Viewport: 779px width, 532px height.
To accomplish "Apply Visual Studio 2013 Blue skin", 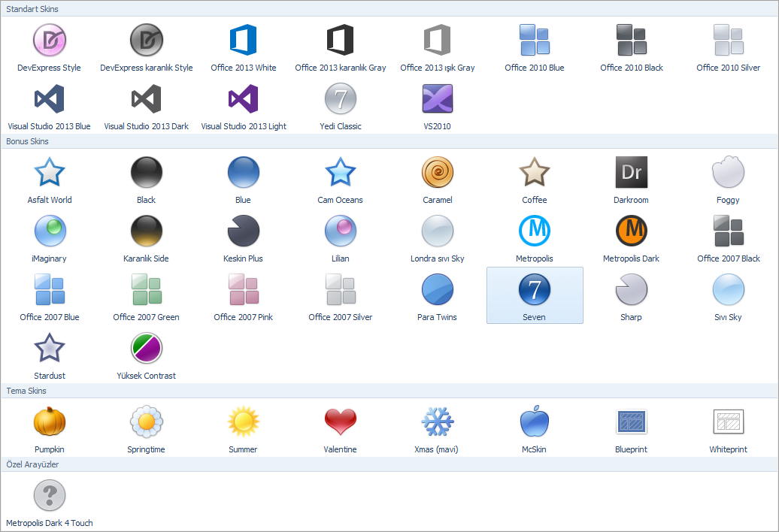I will 49,106.
